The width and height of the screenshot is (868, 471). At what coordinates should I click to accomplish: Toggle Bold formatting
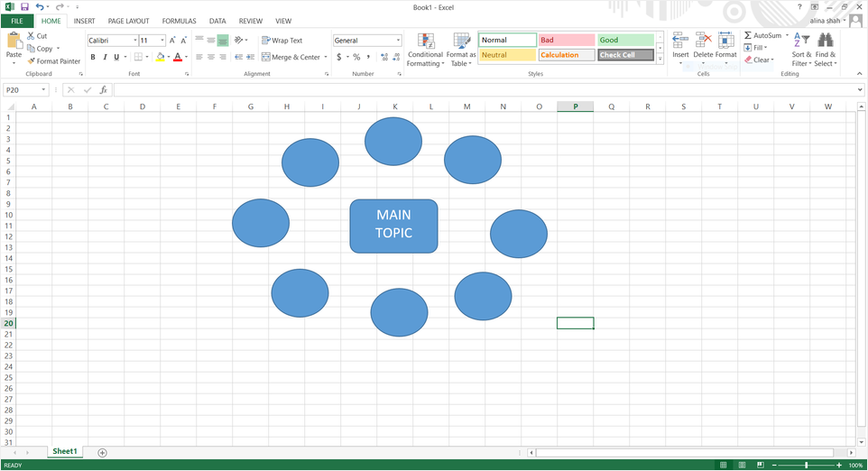93,57
